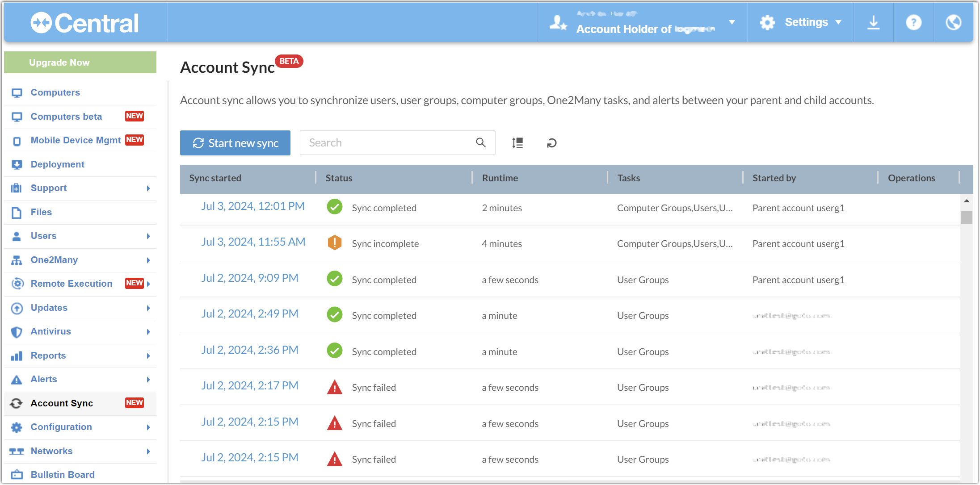Click the Reports bar chart icon
Viewport: 980px width, 485px height.
17,355
